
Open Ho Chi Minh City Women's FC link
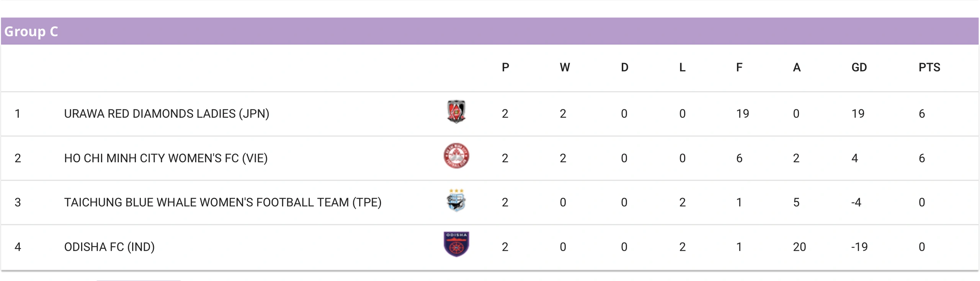pos(166,158)
